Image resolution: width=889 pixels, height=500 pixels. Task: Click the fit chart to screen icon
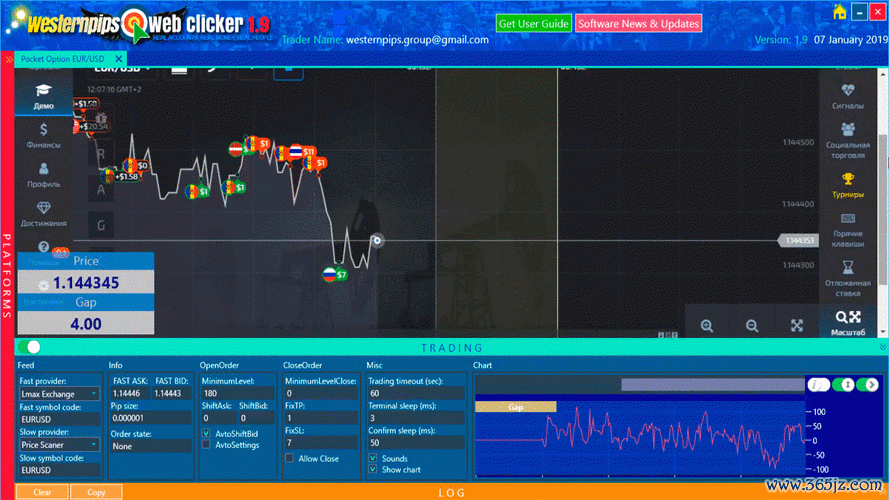pos(797,325)
